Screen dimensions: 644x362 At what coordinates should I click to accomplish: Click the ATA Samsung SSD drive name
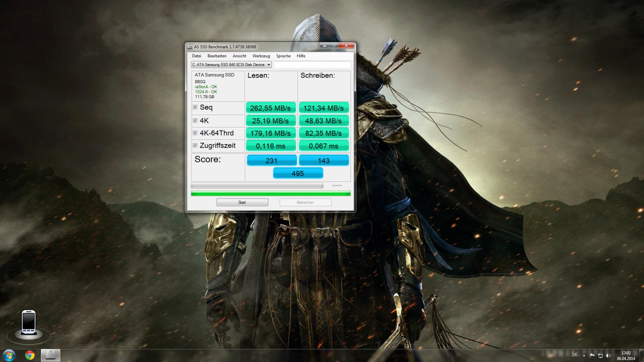pyautogui.click(x=214, y=75)
